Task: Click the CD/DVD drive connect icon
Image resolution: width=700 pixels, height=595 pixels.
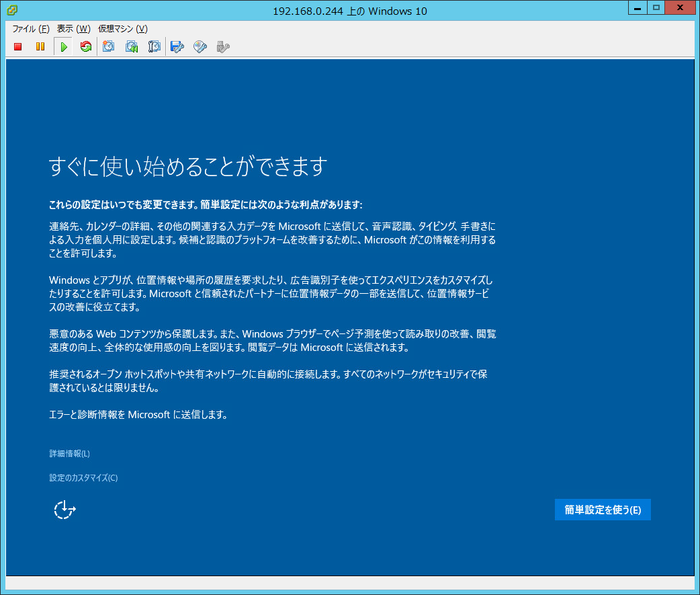Action: (x=200, y=46)
